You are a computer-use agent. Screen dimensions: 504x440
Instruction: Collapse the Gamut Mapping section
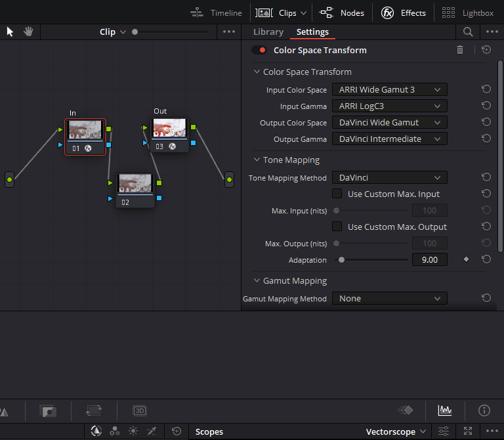tap(257, 281)
